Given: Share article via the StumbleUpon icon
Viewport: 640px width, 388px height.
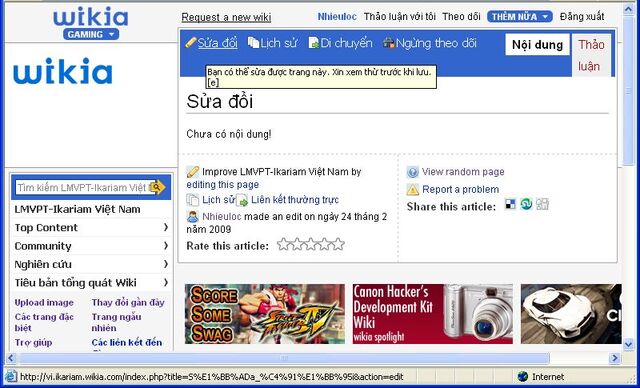Looking at the screenshot, I should click(x=526, y=204).
